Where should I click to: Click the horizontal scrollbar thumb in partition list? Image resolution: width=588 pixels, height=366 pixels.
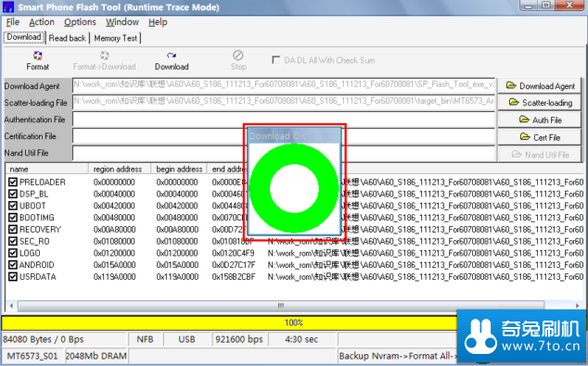point(281,306)
